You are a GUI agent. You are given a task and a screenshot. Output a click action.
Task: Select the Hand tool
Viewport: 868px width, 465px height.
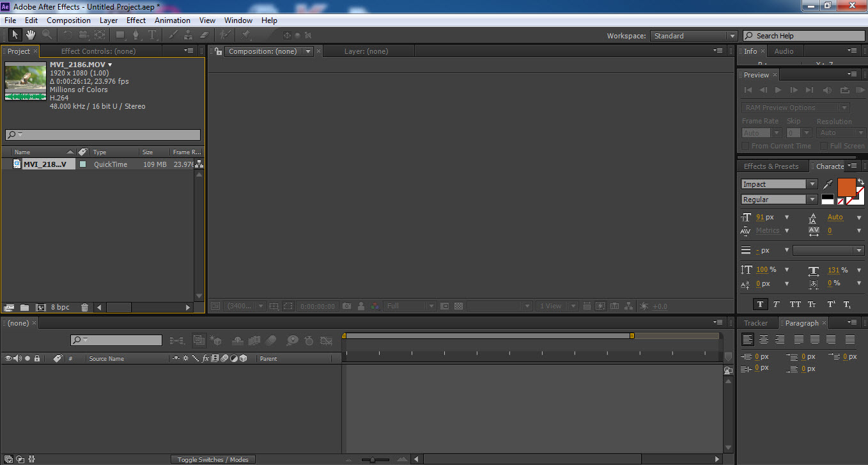point(31,35)
